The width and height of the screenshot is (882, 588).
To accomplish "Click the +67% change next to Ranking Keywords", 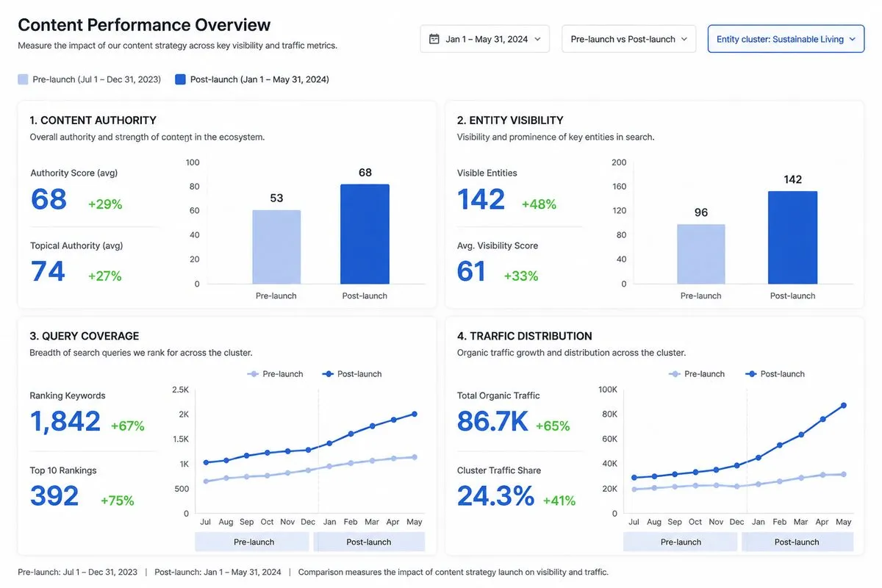I will [x=128, y=426].
